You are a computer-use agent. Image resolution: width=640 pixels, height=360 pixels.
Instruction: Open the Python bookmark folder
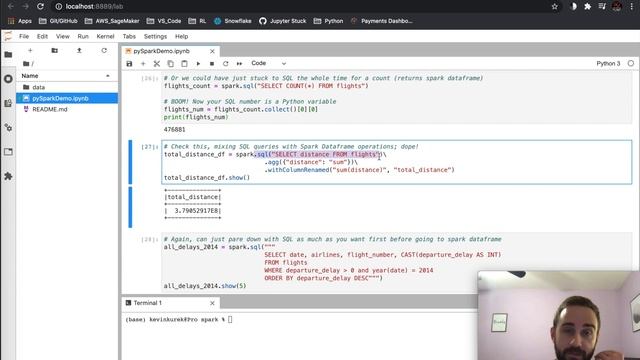tap(328, 21)
